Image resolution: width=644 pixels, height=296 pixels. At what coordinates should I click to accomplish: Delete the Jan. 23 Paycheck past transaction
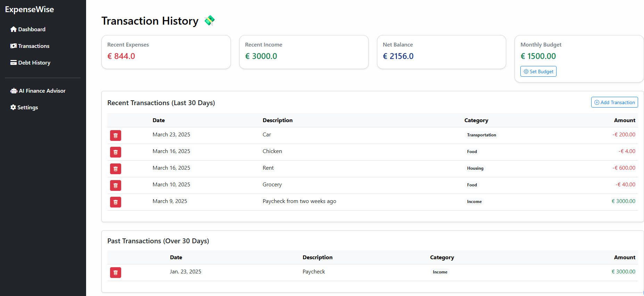tap(116, 273)
